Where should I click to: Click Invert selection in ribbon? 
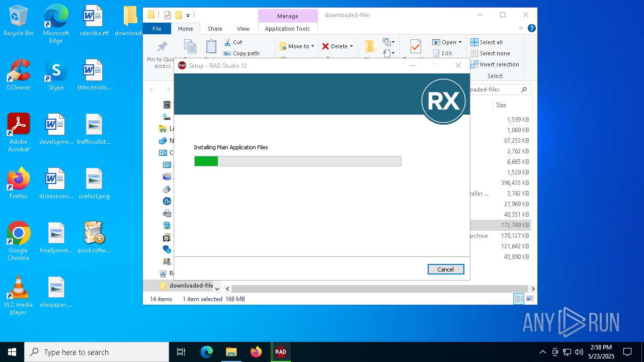495,64
